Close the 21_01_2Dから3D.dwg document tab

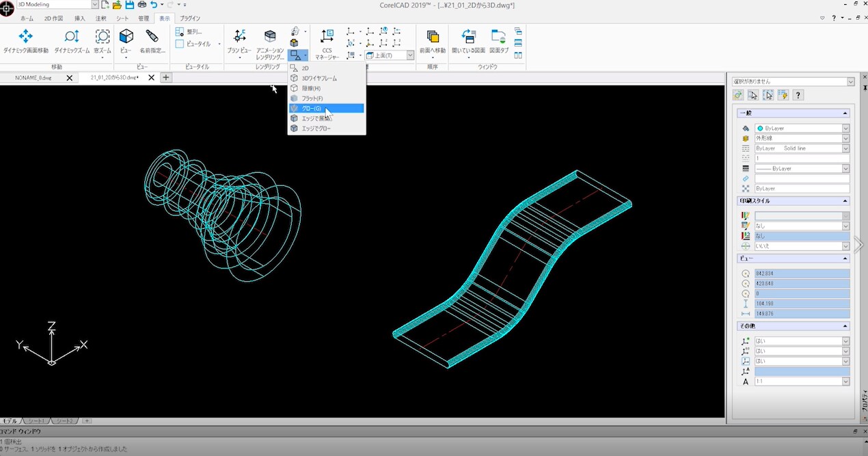pos(151,78)
